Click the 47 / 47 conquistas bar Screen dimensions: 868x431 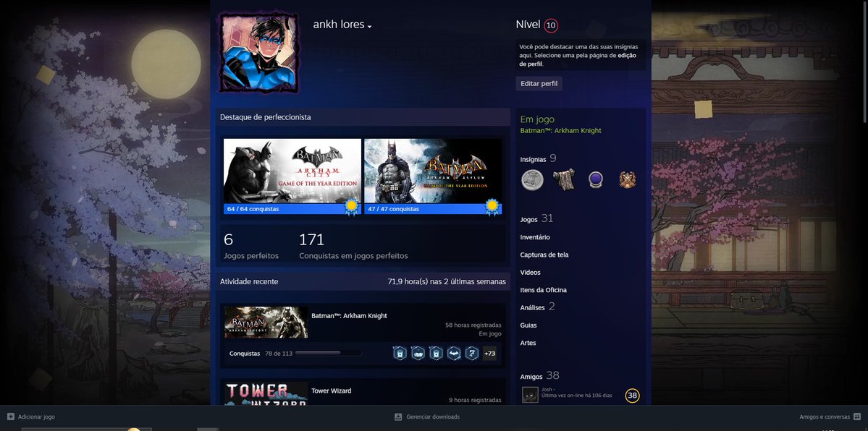pyautogui.click(x=433, y=209)
